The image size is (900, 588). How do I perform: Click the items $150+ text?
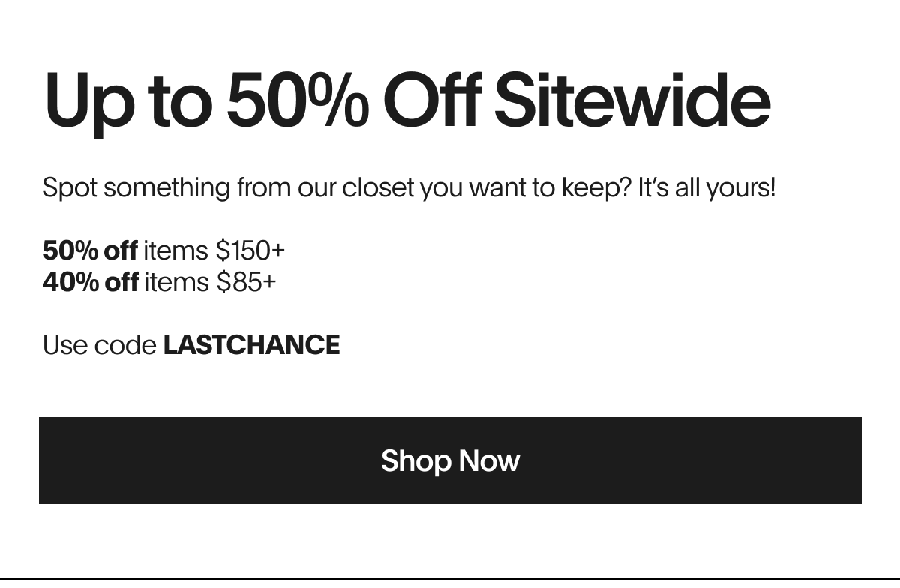coord(214,250)
